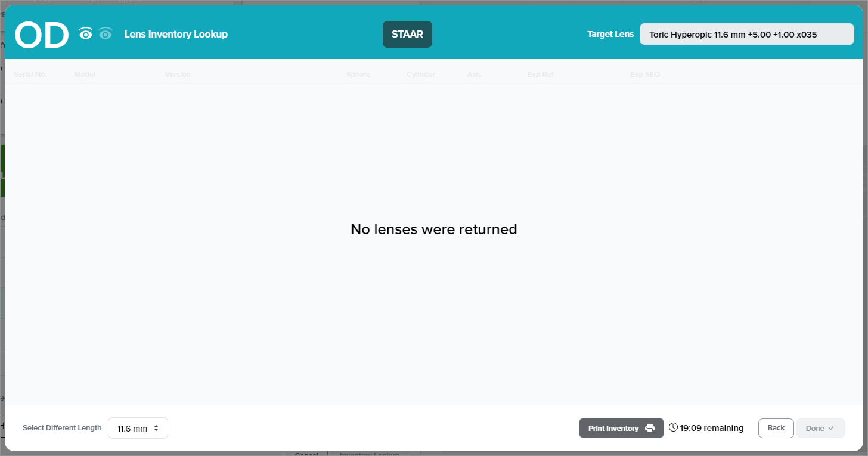Click the 19:09 remaining timer text
Viewport: 868px width, 456px height.
pyautogui.click(x=711, y=428)
